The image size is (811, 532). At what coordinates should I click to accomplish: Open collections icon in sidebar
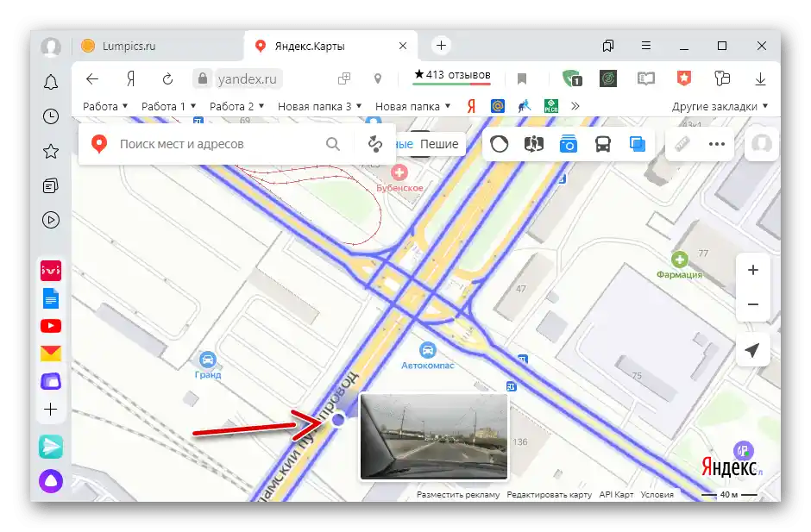click(x=51, y=185)
